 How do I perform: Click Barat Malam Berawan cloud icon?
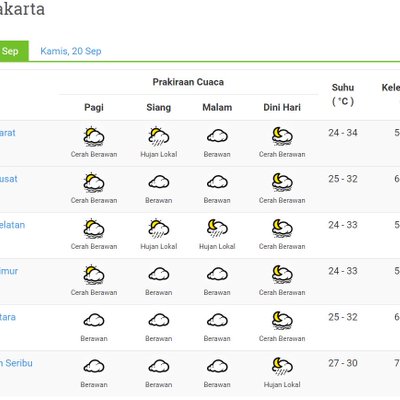coord(217,136)
